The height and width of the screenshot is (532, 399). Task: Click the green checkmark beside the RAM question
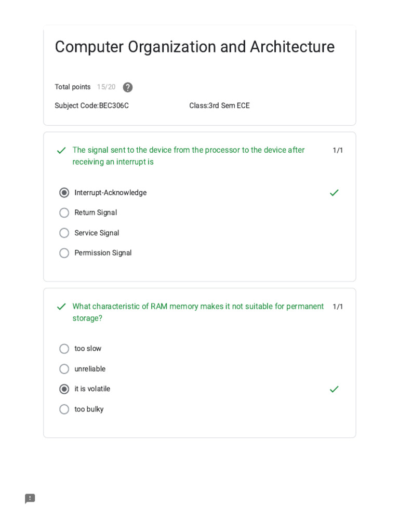coord(61,307)
